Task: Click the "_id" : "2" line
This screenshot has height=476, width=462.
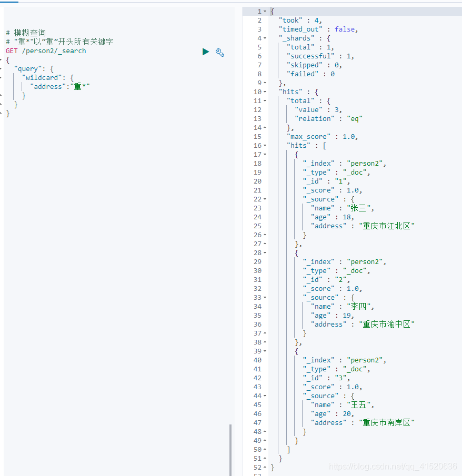Action: pos(326,280)
